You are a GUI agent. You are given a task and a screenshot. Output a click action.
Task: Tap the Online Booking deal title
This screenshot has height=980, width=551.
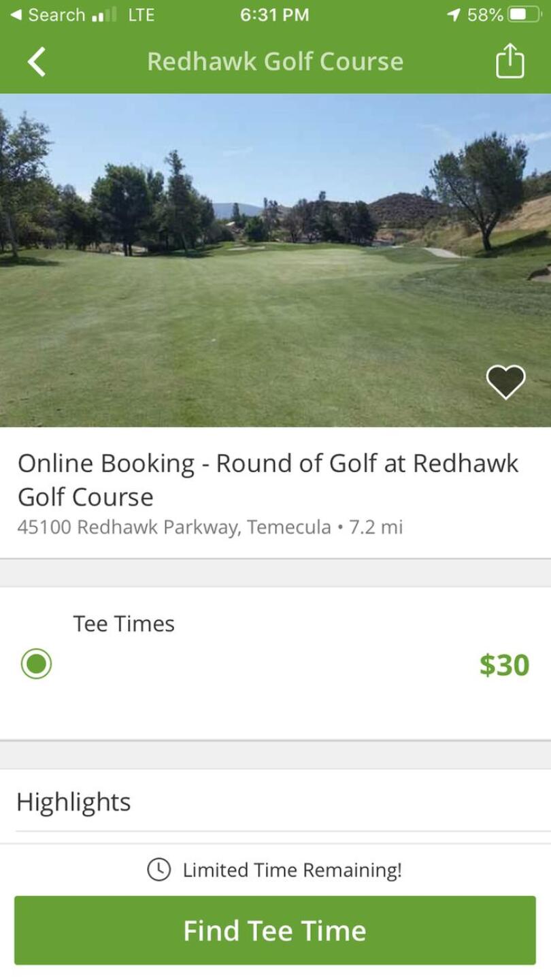pyautogui.click(x=268, y=479)
